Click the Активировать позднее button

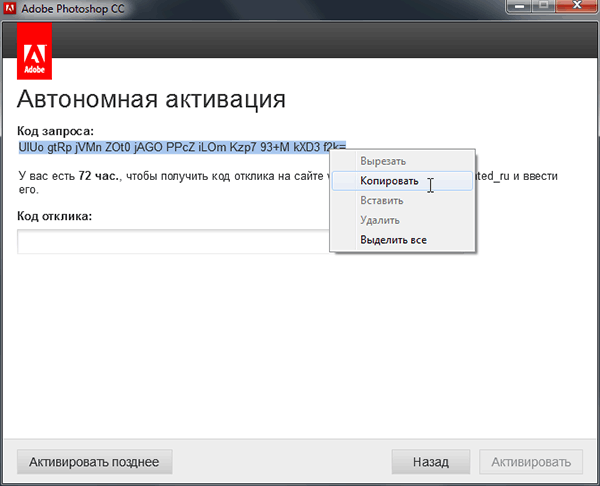coord(95,462)
